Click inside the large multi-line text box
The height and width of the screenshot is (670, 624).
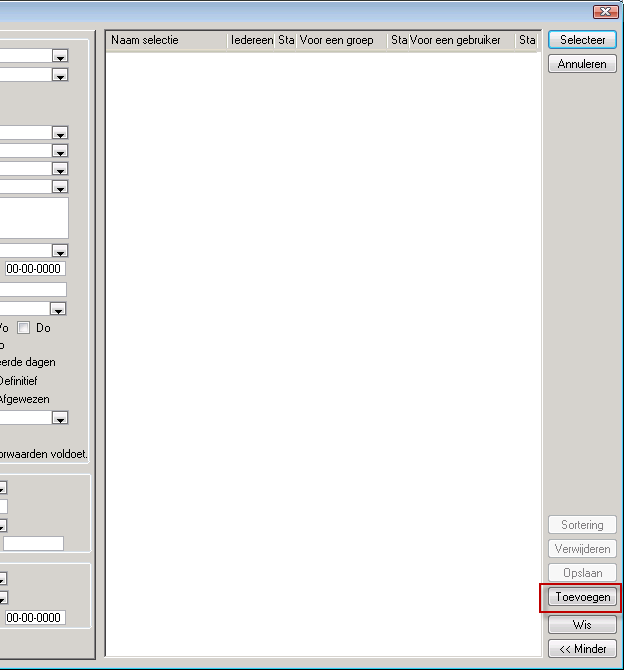pyautogui.click(x=32, y=217)
